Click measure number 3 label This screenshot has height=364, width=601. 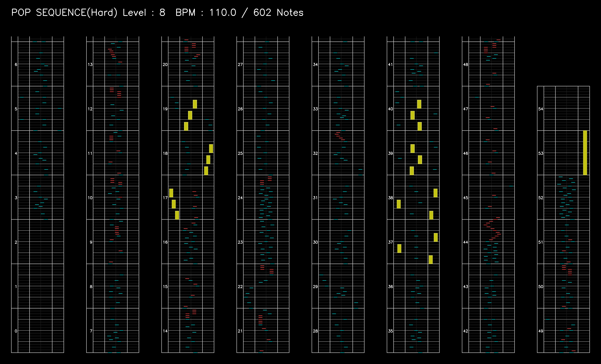[16, 198]
